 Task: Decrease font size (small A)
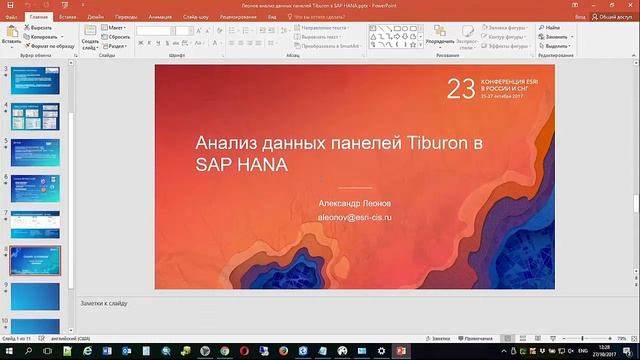point(207,31)
